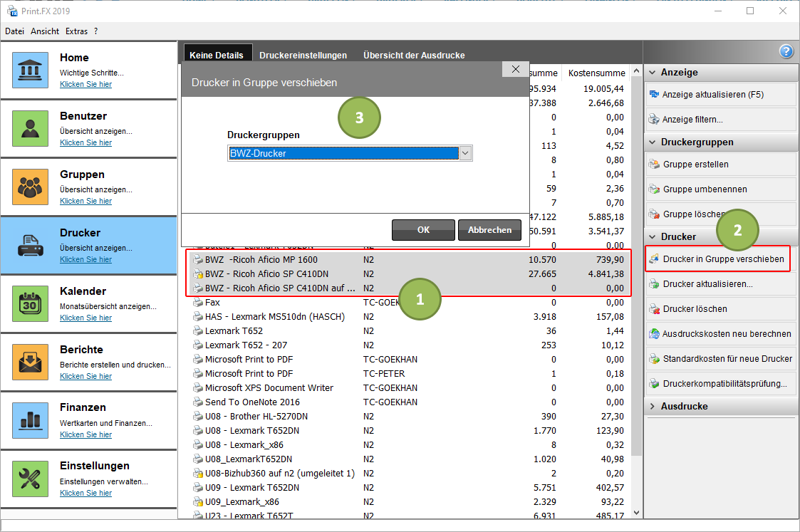Select the 'U08-Bizhub360 auf n2 (umgeleitet 1)' row
Image resolution: width=800 pixels, height=532 pixels.
[x=409, y=474]
